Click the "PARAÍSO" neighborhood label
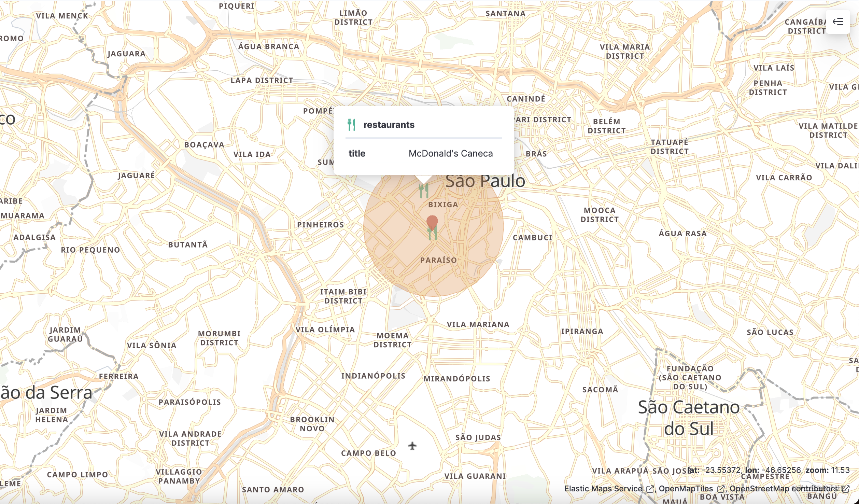The width and height of the screenshot is (859, 504). point(439,260)
